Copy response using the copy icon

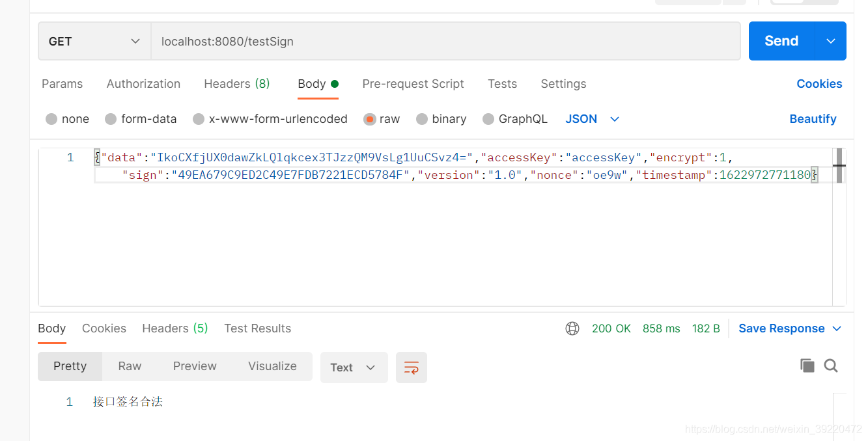[x=807, y=366]
